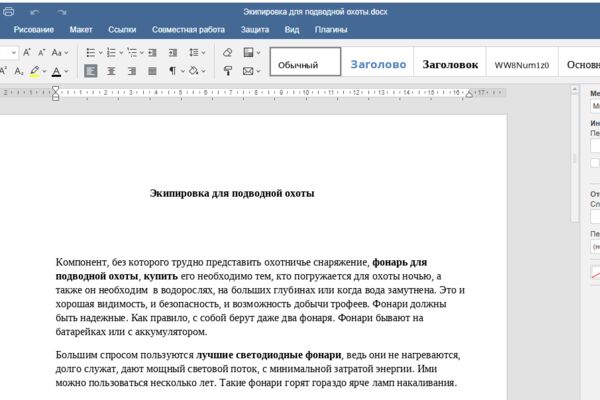
Task: Open the font color arrow next to letter A
Action: point(67,71)
